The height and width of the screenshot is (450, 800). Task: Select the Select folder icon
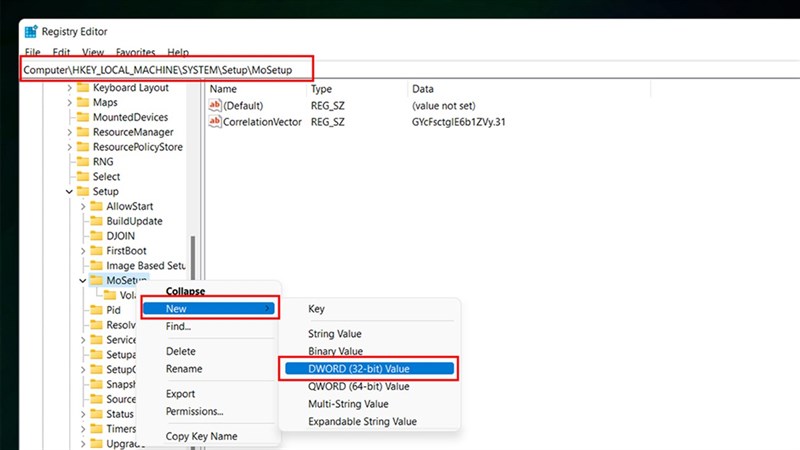click(83, 176)
